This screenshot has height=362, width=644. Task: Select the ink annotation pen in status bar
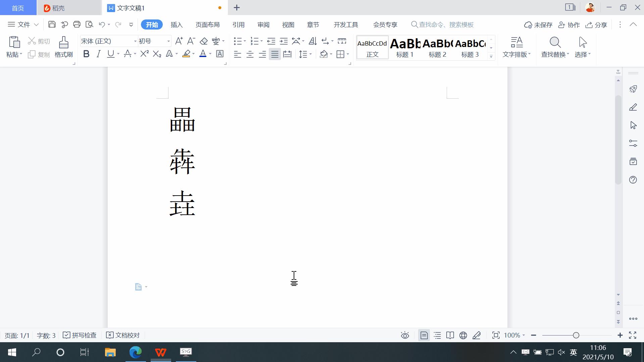coord(477,335)
